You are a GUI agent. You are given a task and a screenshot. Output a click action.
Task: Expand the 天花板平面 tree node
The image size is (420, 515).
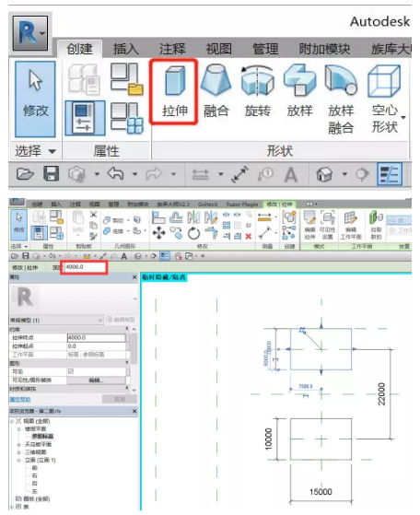click(18, 444)
